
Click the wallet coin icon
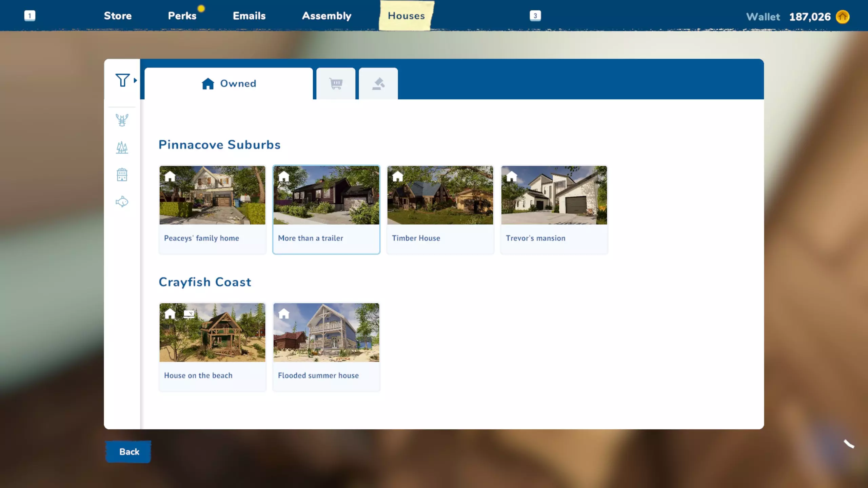[842, 17]
